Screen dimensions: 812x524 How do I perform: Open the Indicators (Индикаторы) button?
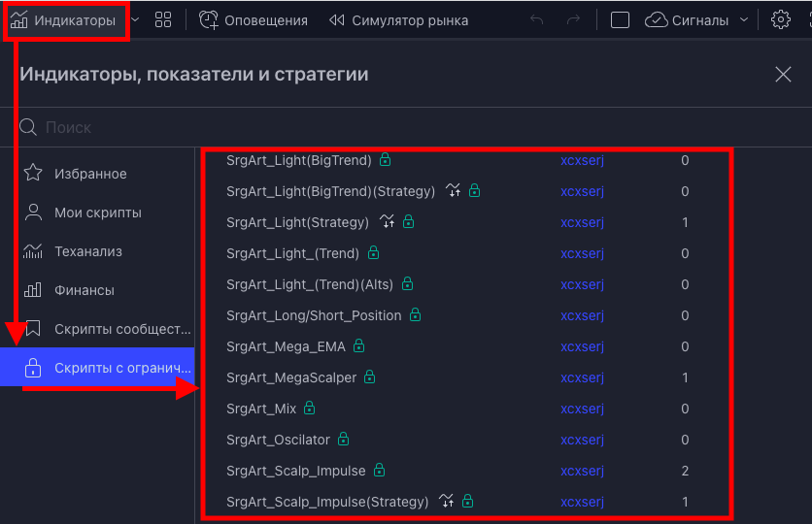pos(63,20)
